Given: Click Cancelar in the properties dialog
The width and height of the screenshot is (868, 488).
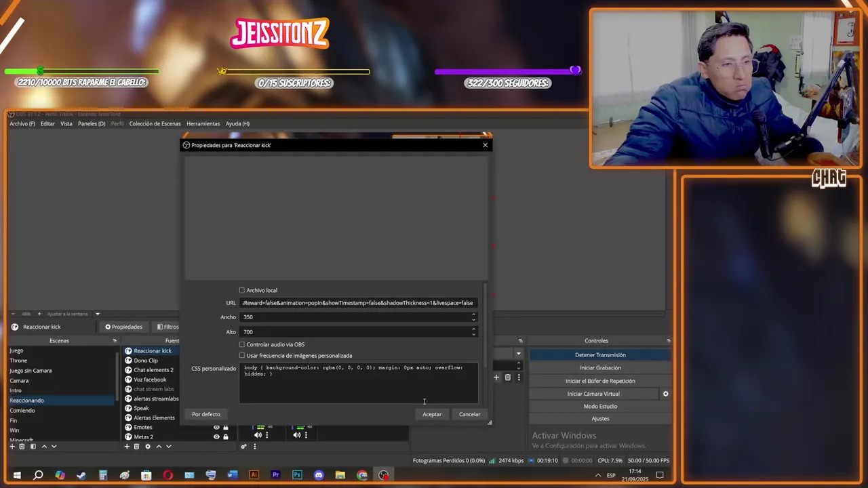Looking at the screenshot, I should point(469,414).
